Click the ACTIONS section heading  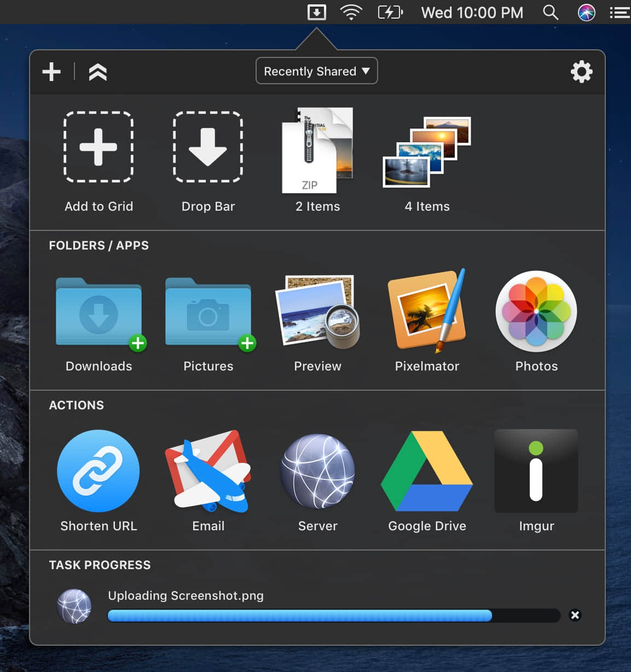click(x=76, y=405)
